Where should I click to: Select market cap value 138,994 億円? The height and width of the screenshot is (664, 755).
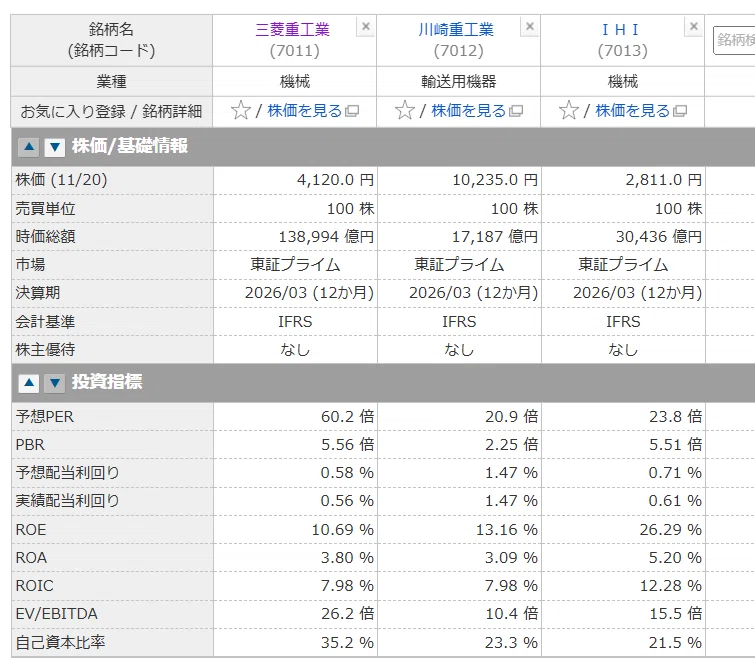[326, 237]
